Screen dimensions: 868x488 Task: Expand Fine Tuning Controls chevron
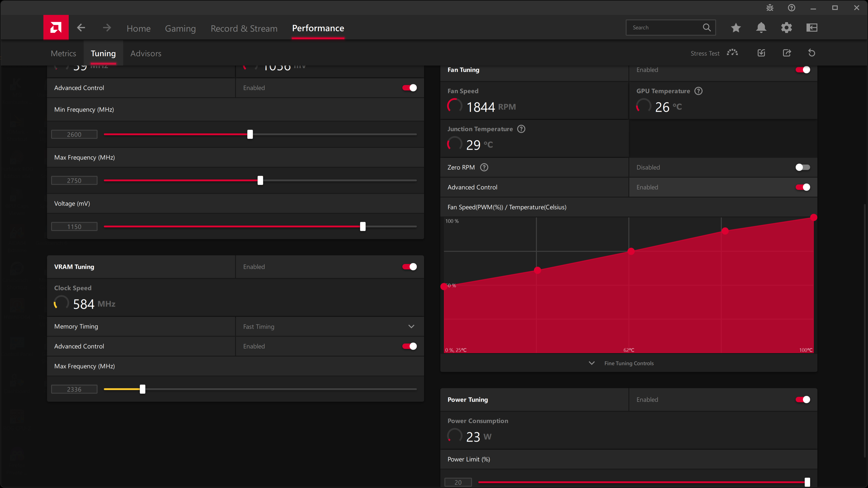592,363
